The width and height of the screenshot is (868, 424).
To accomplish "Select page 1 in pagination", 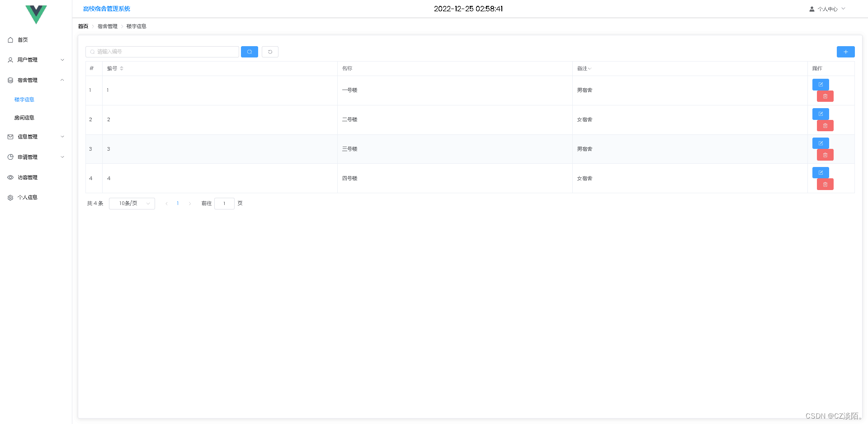I will pos(178,204).
